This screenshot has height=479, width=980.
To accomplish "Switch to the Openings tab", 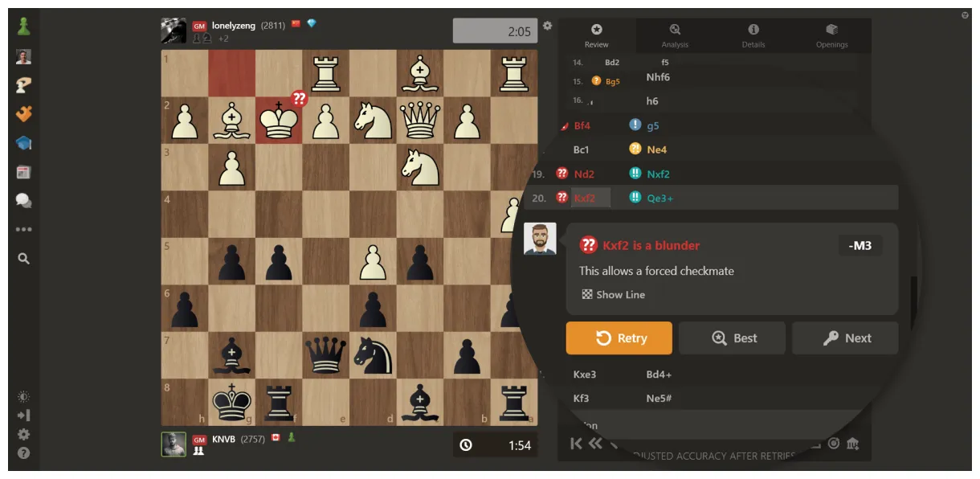I will pos(831,36).
